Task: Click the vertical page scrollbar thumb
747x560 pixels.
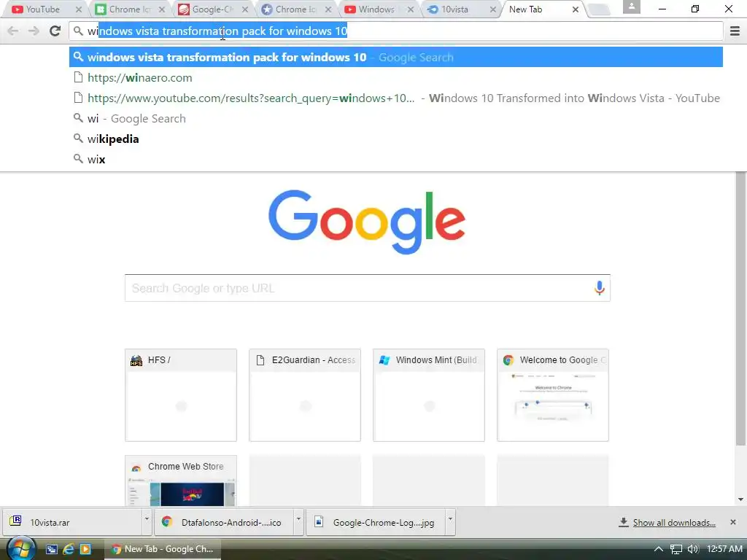Action: pyautogui.click(x=741, y=309)
